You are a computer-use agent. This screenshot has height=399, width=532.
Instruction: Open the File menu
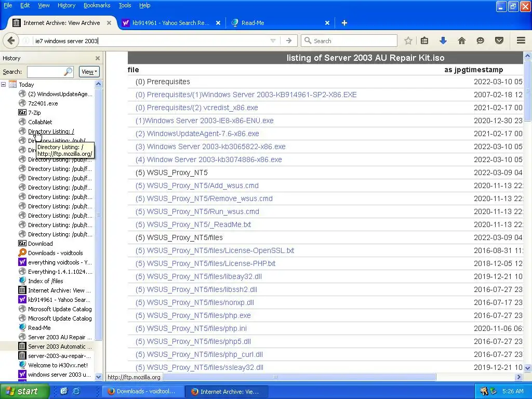pos(8,5)
